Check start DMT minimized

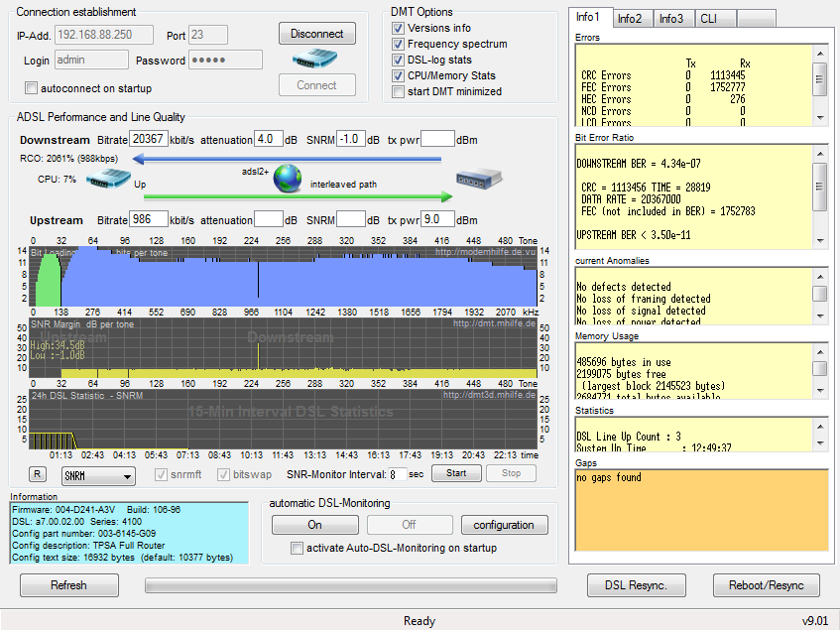click(399, 91)
